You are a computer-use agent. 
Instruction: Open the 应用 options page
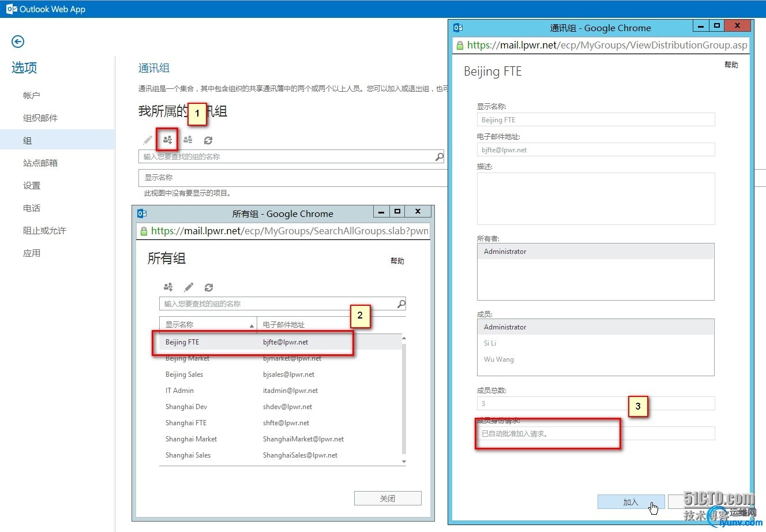[32, 253]
